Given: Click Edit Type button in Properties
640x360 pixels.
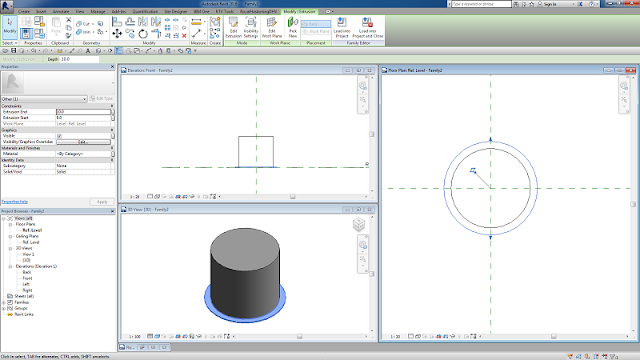Looking at the screenshot, I should click(x=101, y=99).
